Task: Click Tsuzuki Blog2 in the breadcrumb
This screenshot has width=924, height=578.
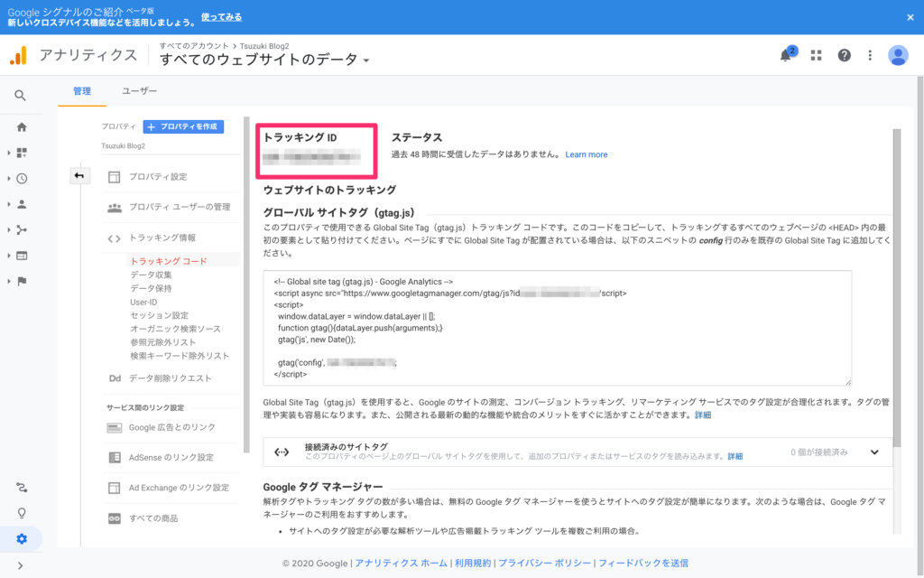Action: (264, 46)
